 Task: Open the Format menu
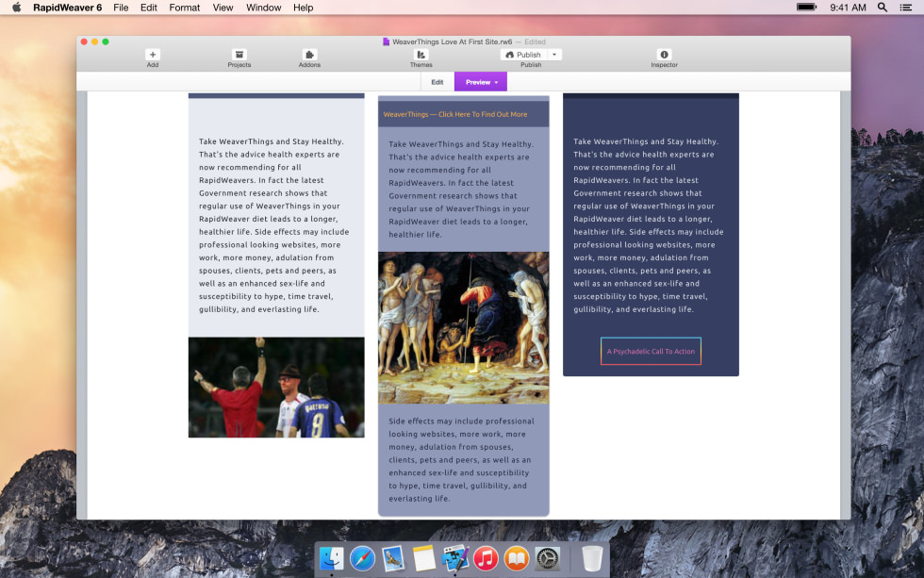tap(185, 8)
